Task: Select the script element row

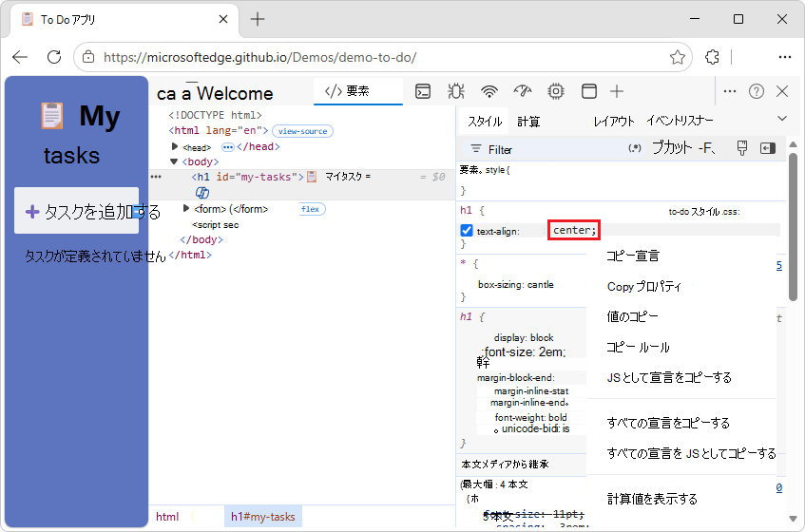Action: (x=216, y=225)
